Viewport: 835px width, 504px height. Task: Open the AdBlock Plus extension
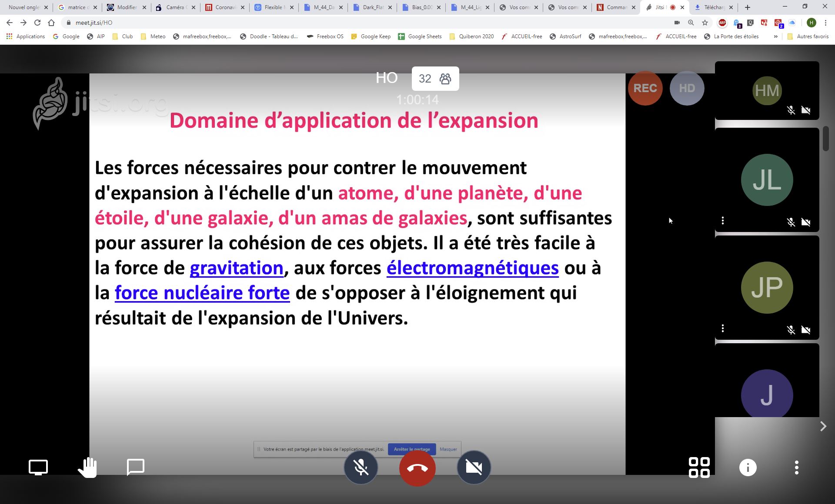click(x=722, y=23)
